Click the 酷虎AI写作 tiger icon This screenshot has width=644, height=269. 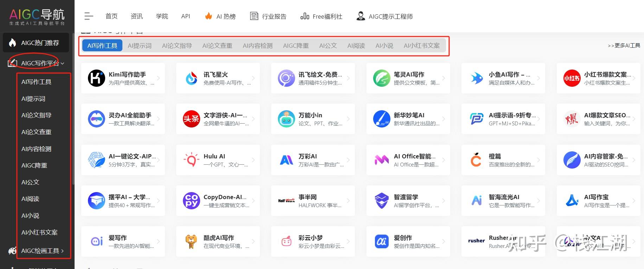pos(191,241)
